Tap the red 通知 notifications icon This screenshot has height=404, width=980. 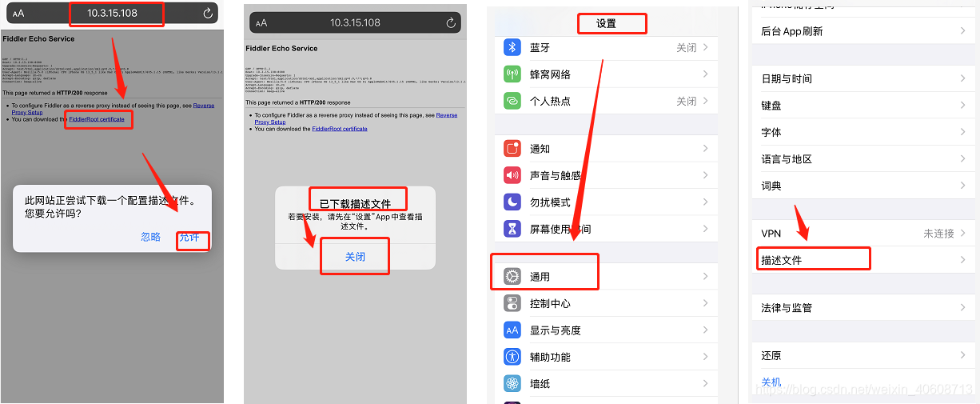point(512,149)
